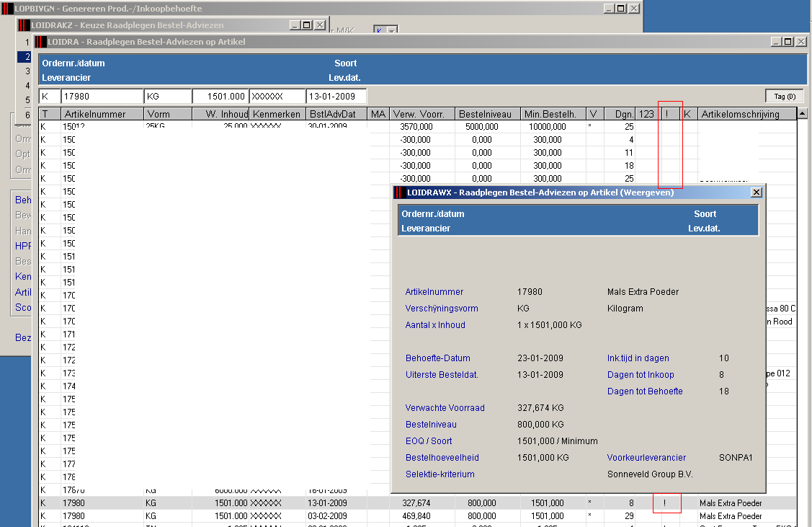Click the Dgn. column header

point(620,114)
